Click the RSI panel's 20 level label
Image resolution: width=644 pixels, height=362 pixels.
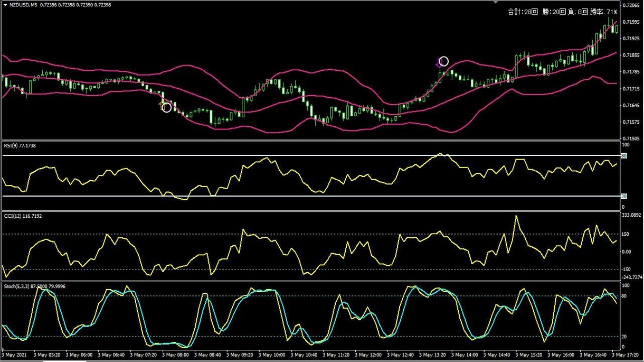pyautogui.click(x=623, y=196)
